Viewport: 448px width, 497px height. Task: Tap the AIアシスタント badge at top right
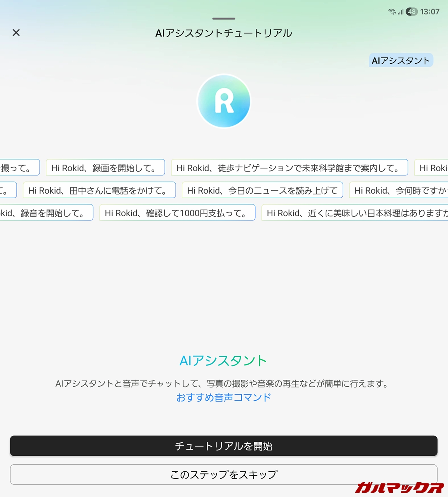pos(401,61)
